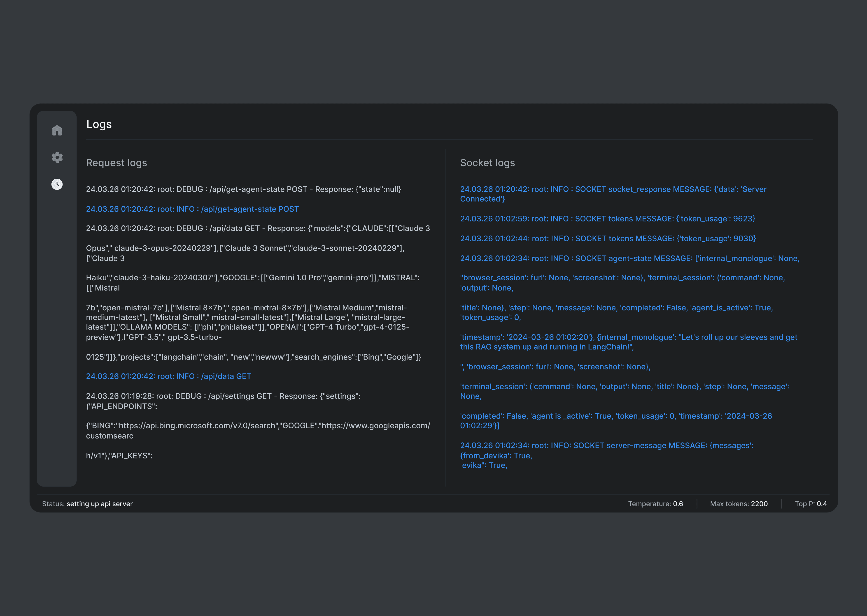Click the agent-state MESSAGE socket log entry
Viewport: 867px width, 616px height.
point(629,258)
